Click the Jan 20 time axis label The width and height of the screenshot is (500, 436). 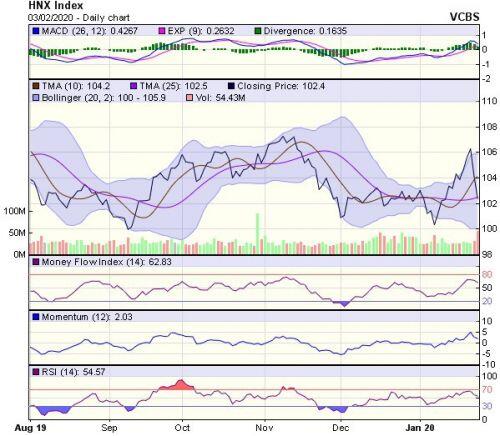[420, 428]
